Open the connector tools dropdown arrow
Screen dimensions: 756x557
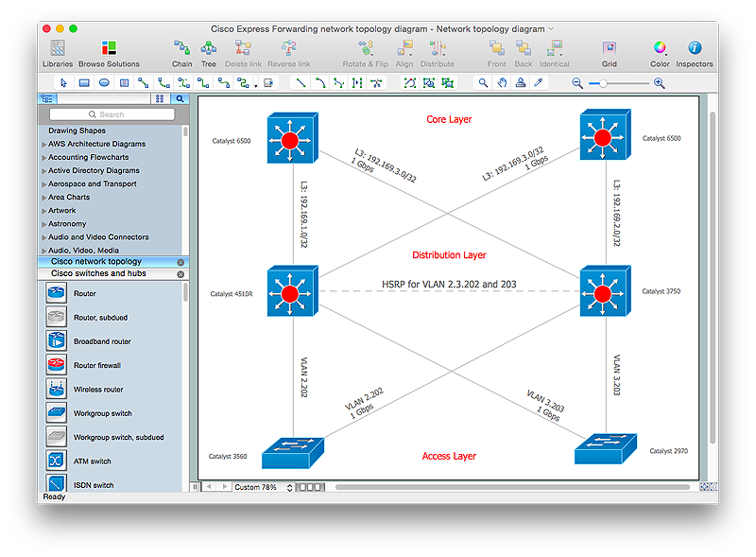tap(255, 85)
